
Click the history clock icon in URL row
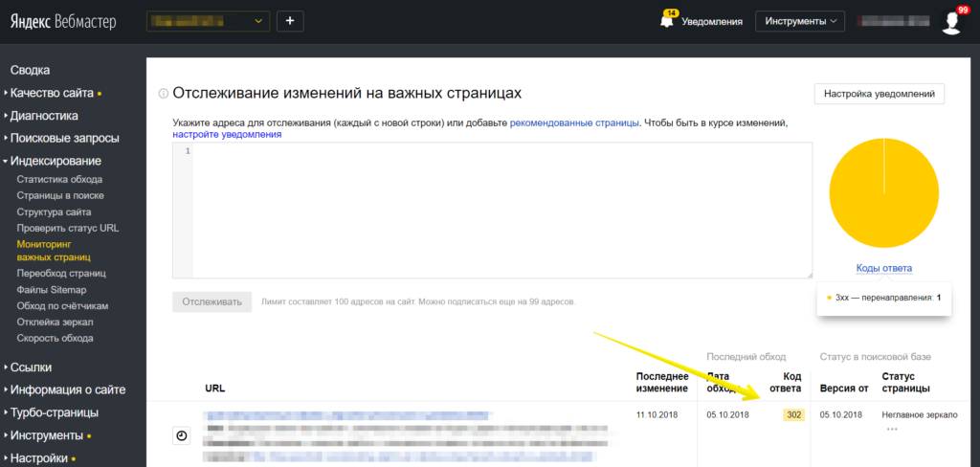click(181, 435)
